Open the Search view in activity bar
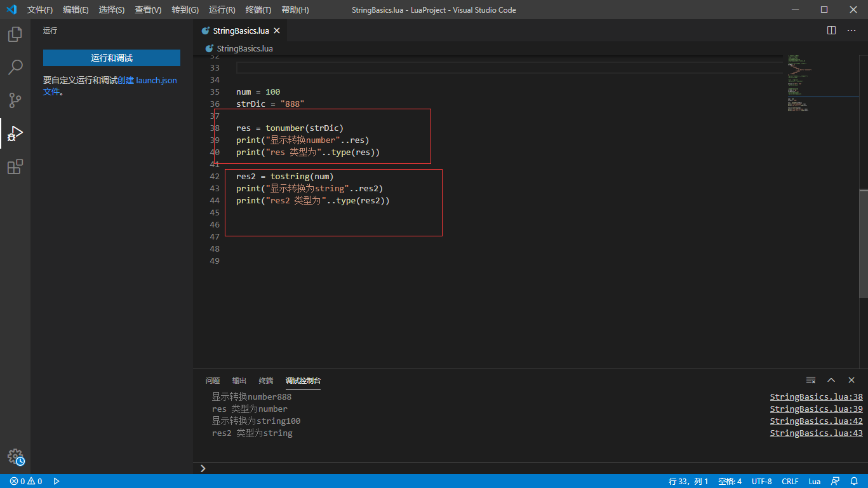This screenshot has width=868, height=488. click(15, 67)
